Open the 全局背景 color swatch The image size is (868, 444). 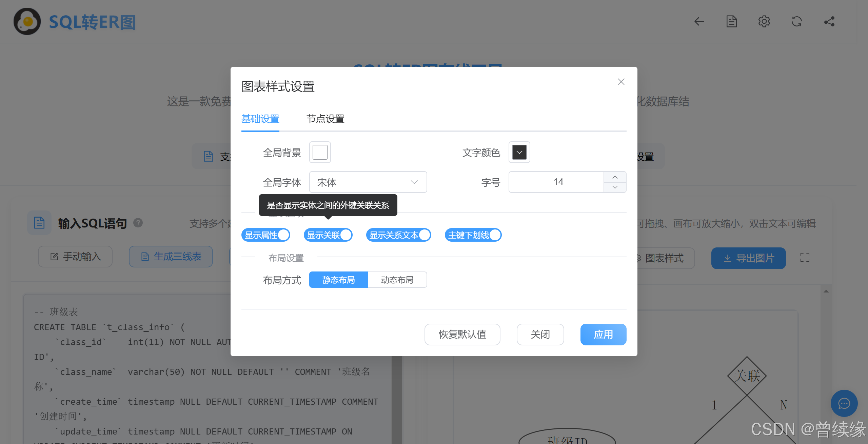point(320,152)
